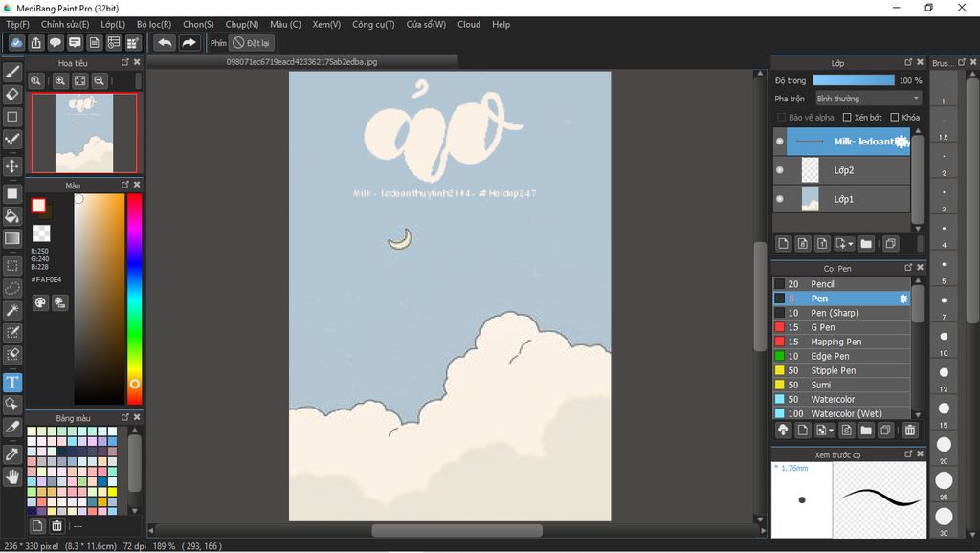The height and width of the screenshot is (553, 980).
Task: Switch to the image file tab
Action: coord(301,62)
